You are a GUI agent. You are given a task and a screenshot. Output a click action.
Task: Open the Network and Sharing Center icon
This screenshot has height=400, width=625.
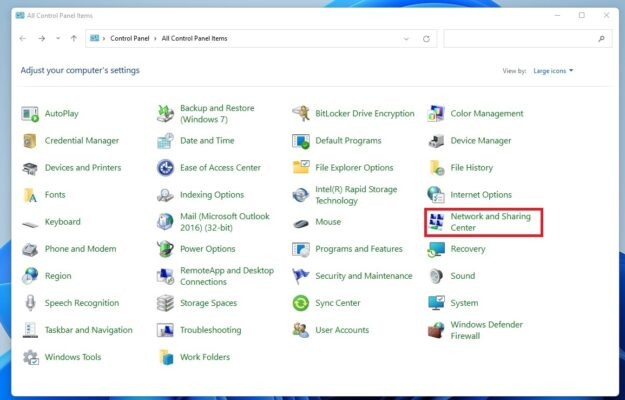(x=436, y=222)
